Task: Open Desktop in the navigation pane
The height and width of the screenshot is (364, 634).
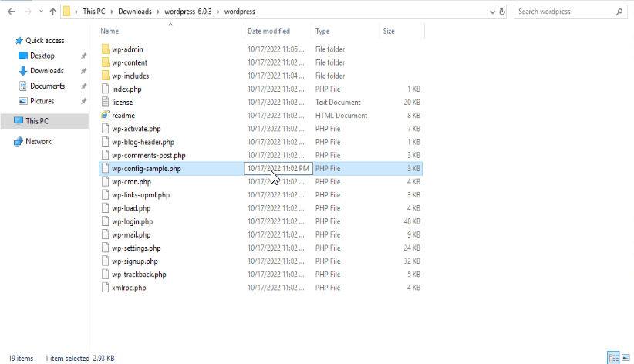Action: point(42,56)
